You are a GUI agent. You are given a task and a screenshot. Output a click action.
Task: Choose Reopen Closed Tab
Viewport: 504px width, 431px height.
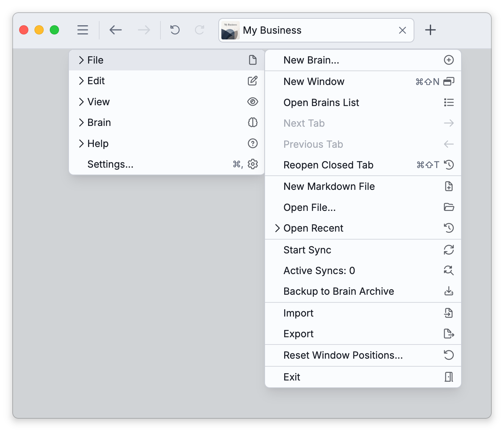click(x=363, y=165)
